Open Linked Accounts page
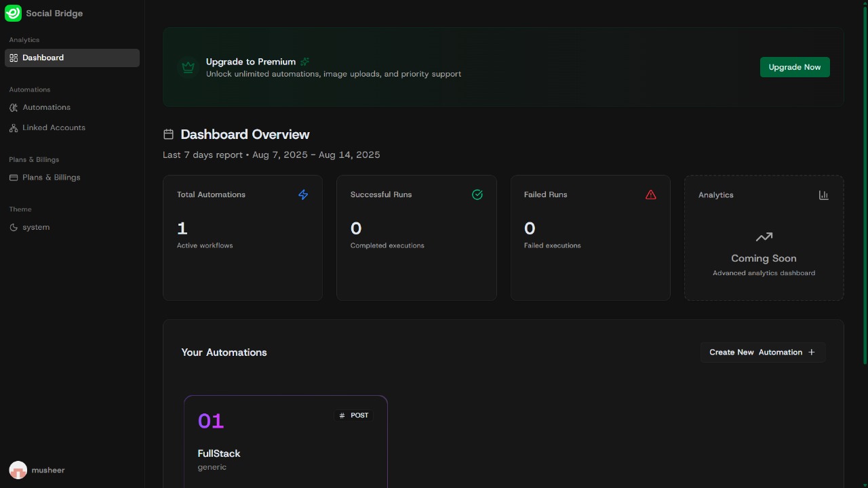 (x=54, y=127)
